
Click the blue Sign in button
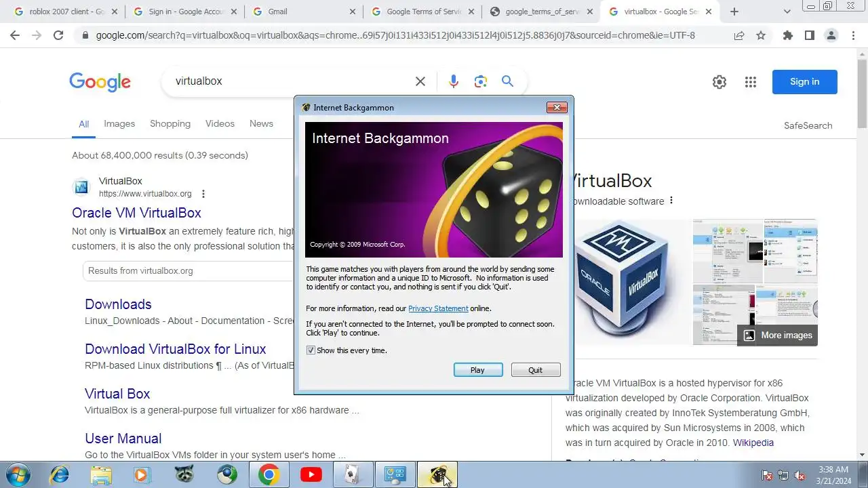(805, 82)
